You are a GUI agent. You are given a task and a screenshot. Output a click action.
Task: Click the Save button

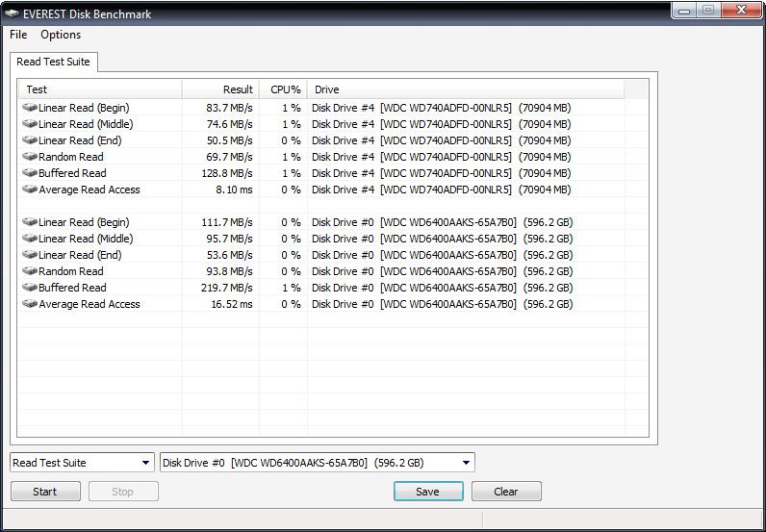[x=428, y=492]
